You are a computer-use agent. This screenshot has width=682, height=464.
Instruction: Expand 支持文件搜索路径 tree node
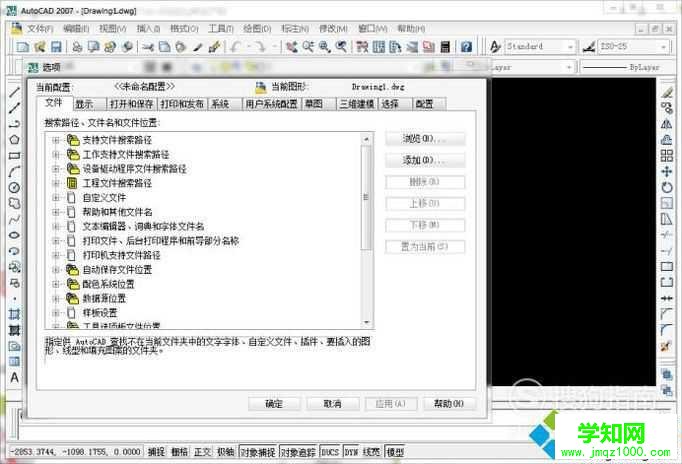(56, 140)
